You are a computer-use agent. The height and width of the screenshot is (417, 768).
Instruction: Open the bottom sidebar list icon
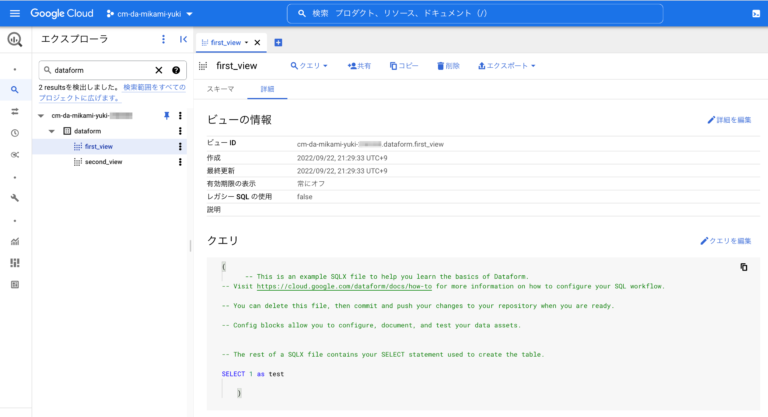[15, 285]
